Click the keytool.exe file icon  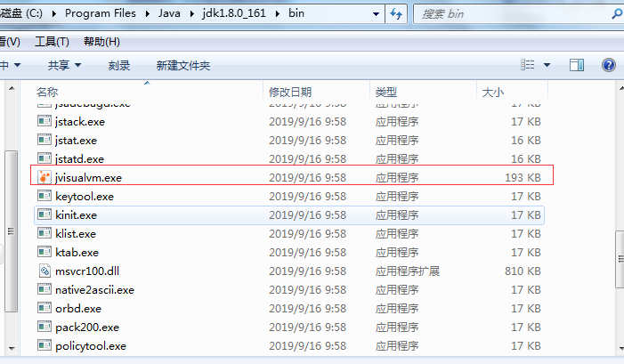click(x=45, y=195)
